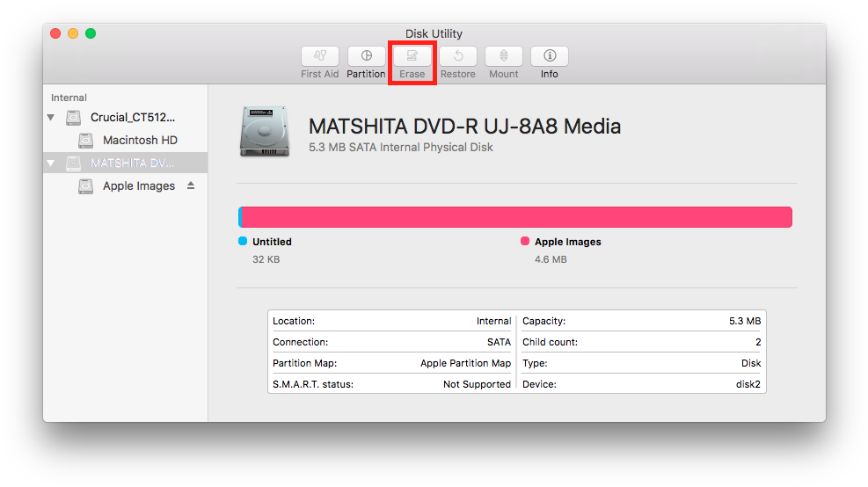Close the Disk Utility window

(x=55, y=33)
